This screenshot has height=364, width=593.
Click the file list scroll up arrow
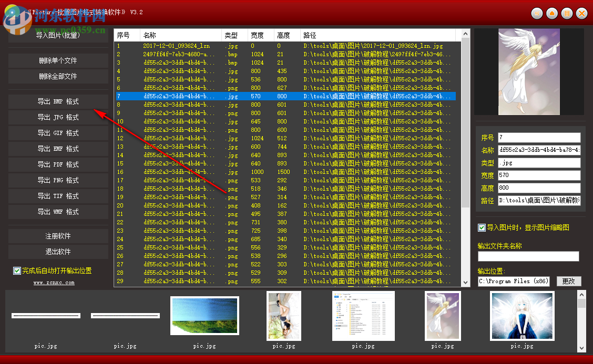point(466,34)
